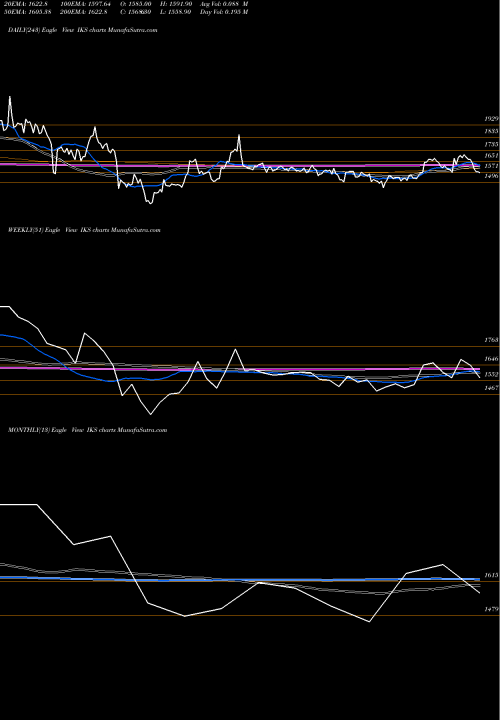Image resolution: width=500 pixels, height=720 pixels.
Task: Click the 100EMA value label
Action: click(85, 4)
